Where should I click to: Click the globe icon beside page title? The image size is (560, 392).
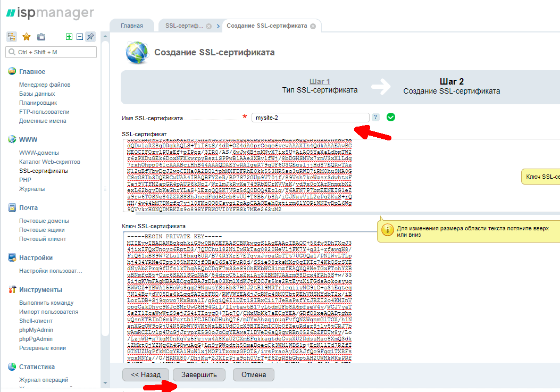137,53
